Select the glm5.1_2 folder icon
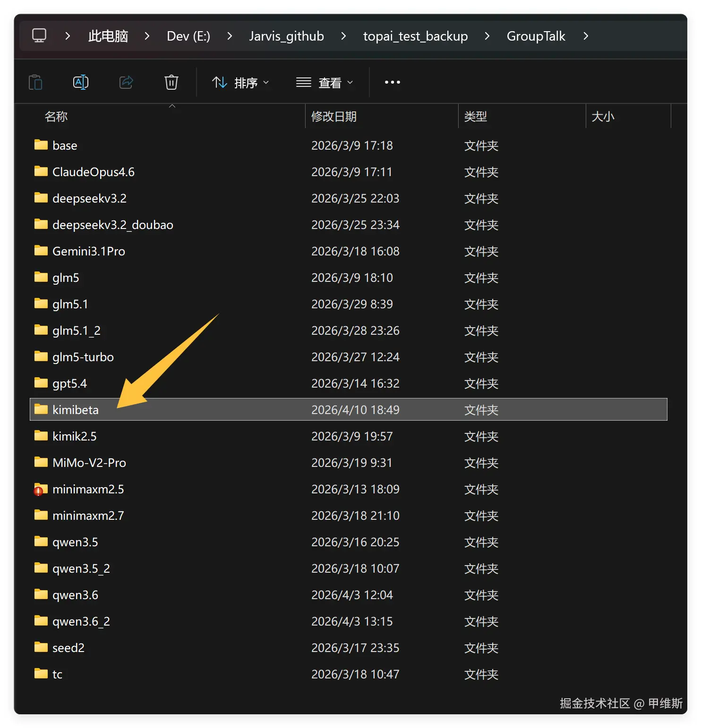Viewport: 701px width, 728px height. [x=41, y=330]
